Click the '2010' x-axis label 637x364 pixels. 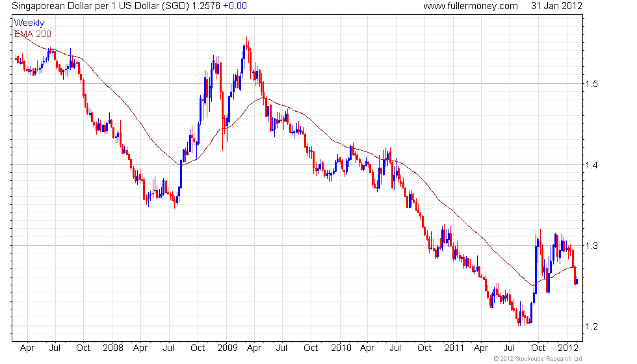(341, 348)
